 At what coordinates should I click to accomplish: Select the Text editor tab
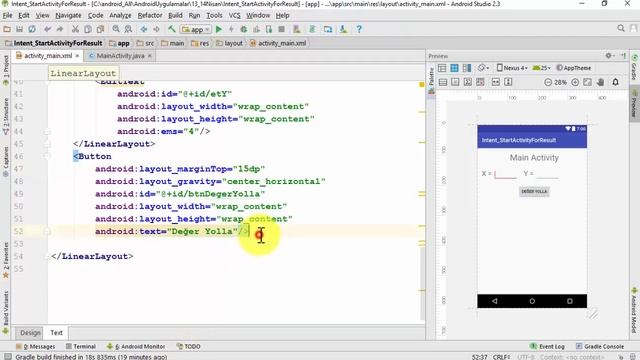pos(56,333)
